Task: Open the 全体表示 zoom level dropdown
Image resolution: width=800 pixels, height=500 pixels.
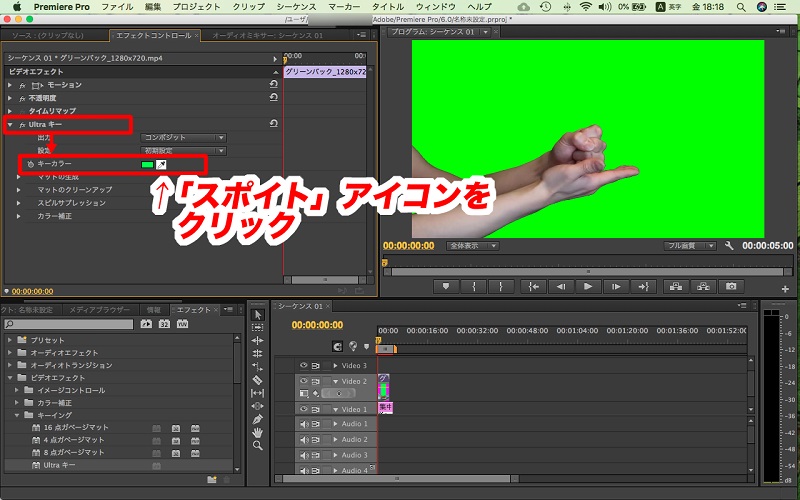Action: coord(472,246)
